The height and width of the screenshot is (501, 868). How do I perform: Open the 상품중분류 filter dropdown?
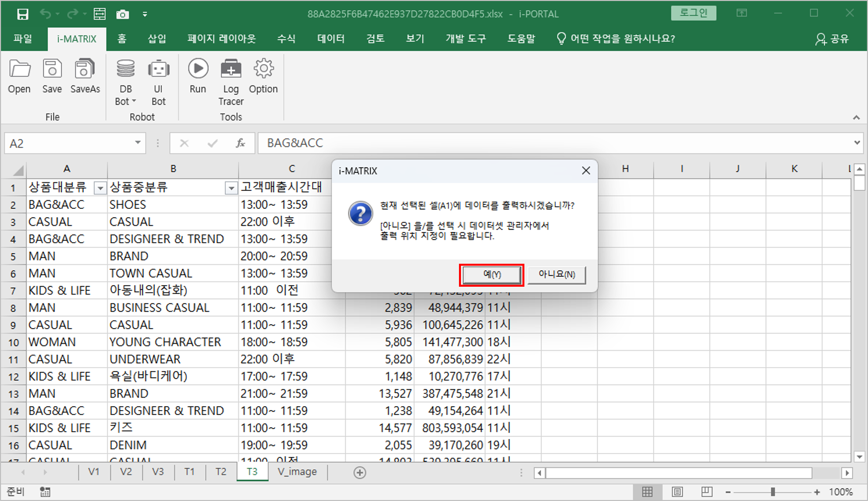click(231, 188)
